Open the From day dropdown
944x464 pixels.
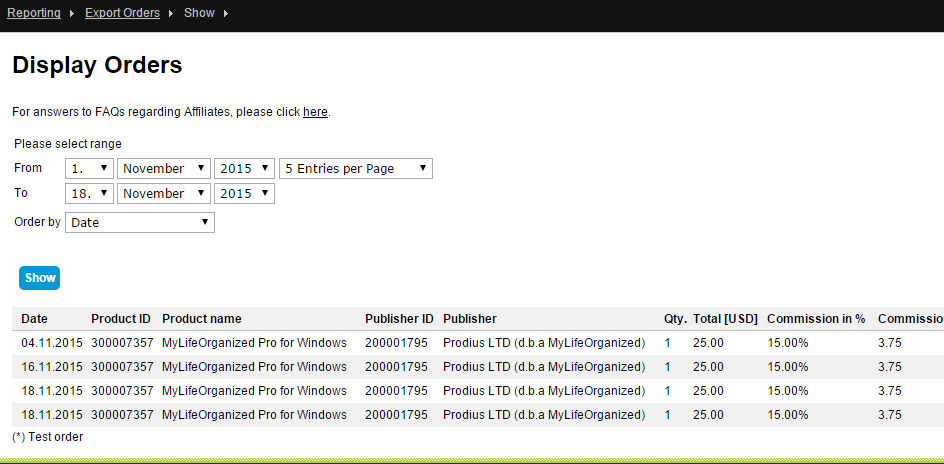coord(89,169)
